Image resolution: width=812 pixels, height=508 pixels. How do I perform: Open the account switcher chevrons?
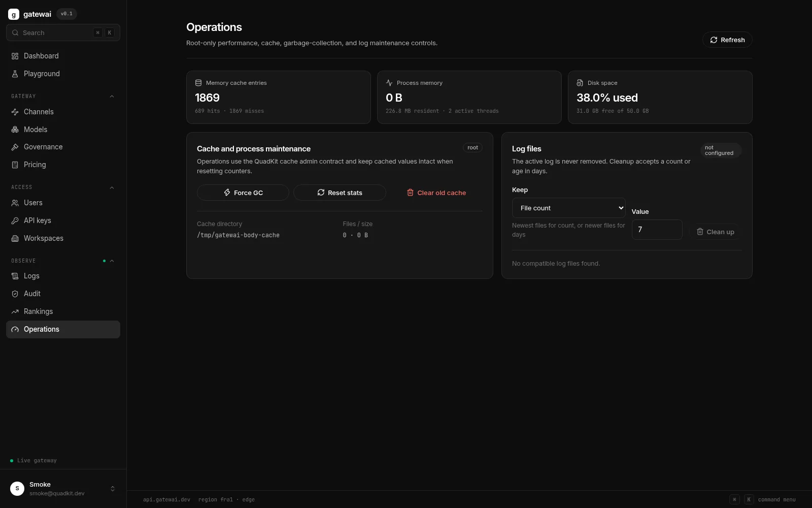coord(113,489)
